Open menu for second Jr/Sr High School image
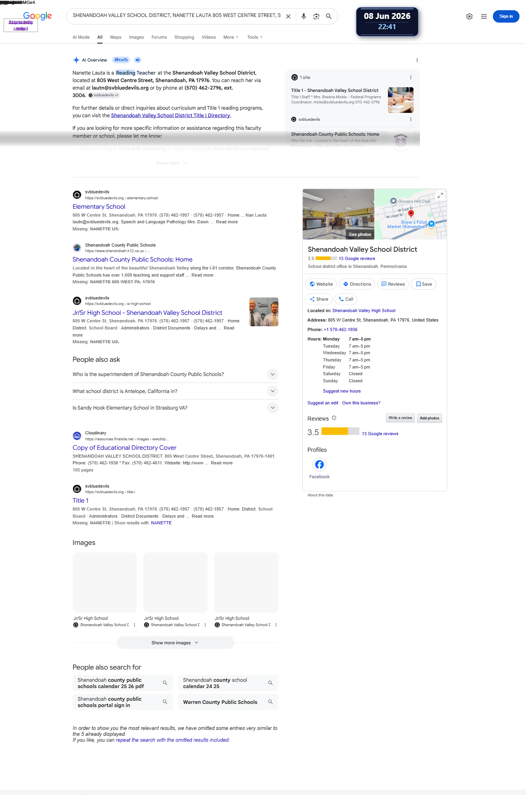532x795 pixels. pos(205,625)
